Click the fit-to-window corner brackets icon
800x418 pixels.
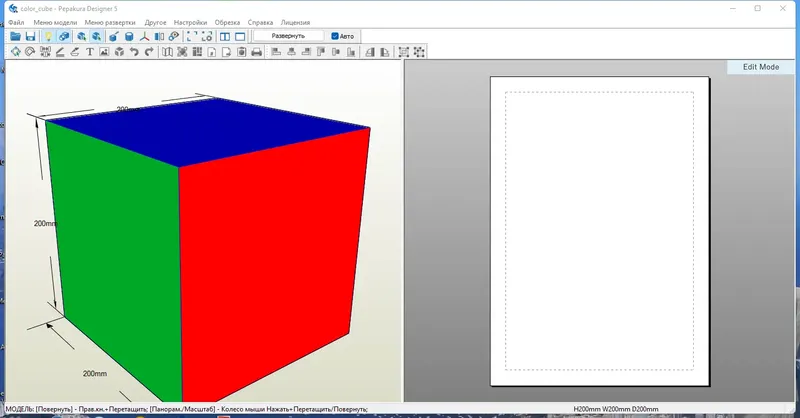192,36
